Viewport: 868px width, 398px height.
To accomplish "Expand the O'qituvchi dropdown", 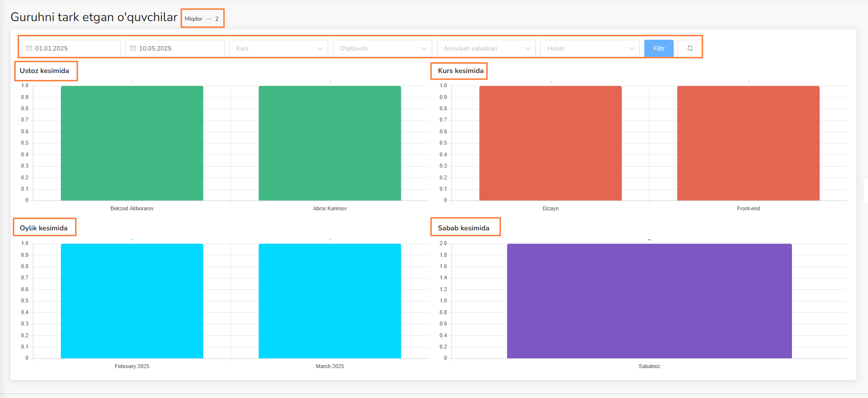I will 382,49.
